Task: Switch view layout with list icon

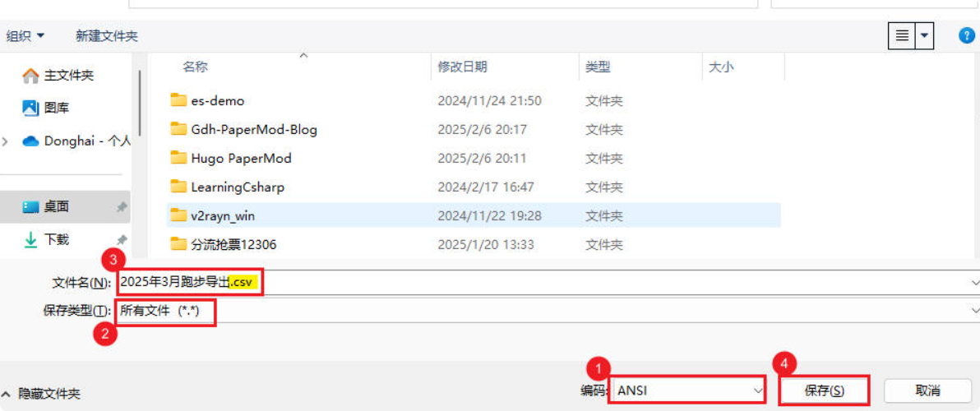Action: [x=902, y=36]
